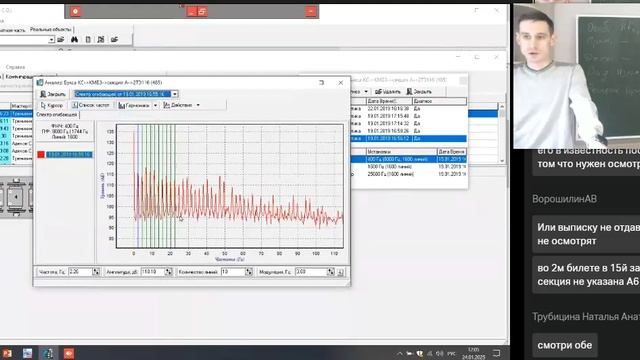
Task: Click the Источники column header
Action: point(401,151)
